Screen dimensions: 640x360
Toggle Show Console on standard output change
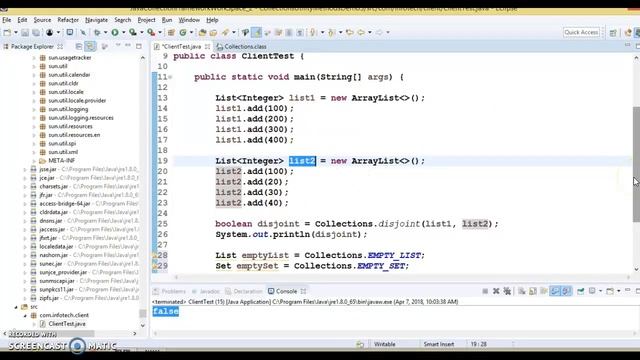(555, 291)
